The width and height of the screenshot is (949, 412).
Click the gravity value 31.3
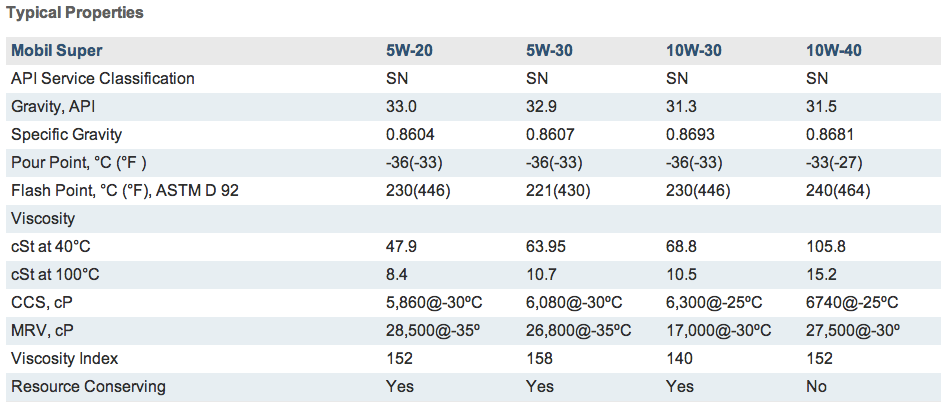tap(681, 106)
